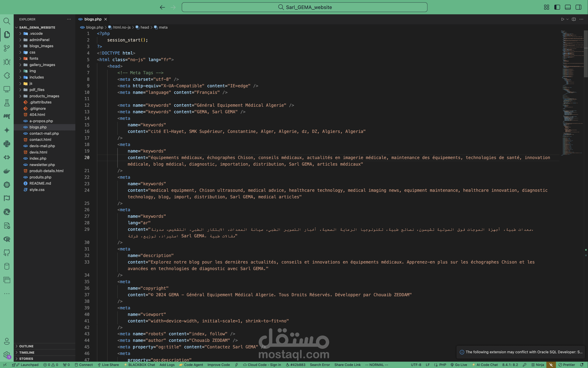Open the Source Control view

click(7, 48)
